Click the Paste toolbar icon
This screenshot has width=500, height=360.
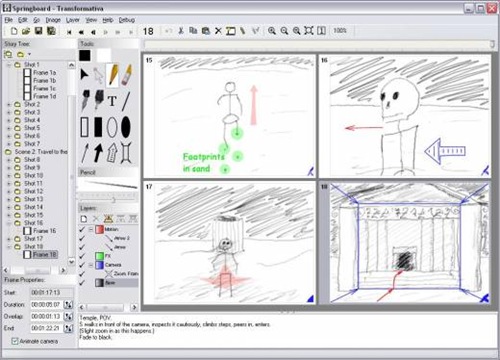[206, 31]
